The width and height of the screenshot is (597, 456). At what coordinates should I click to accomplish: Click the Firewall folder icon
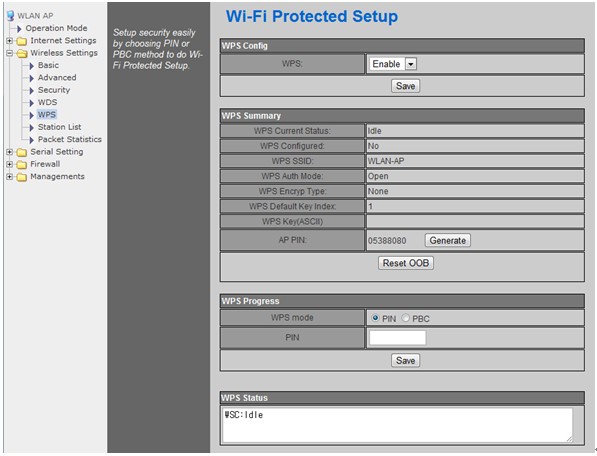coord(22,164)
